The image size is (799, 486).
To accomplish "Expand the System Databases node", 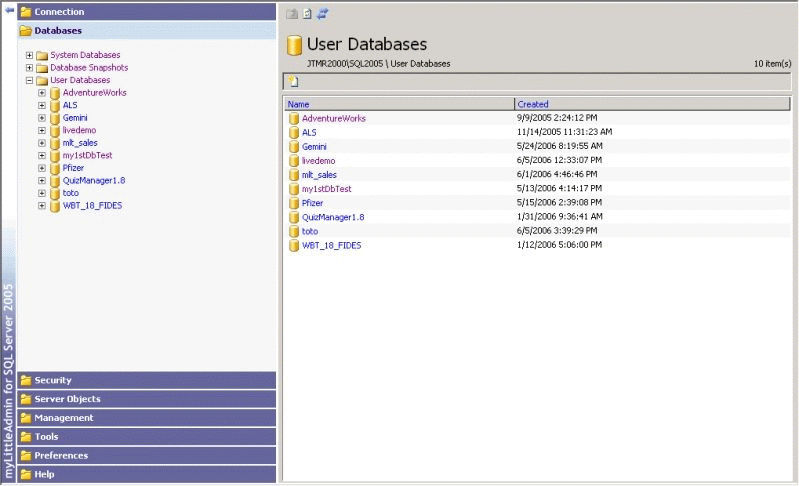I will pyautogui.click(x=29, y=55).
